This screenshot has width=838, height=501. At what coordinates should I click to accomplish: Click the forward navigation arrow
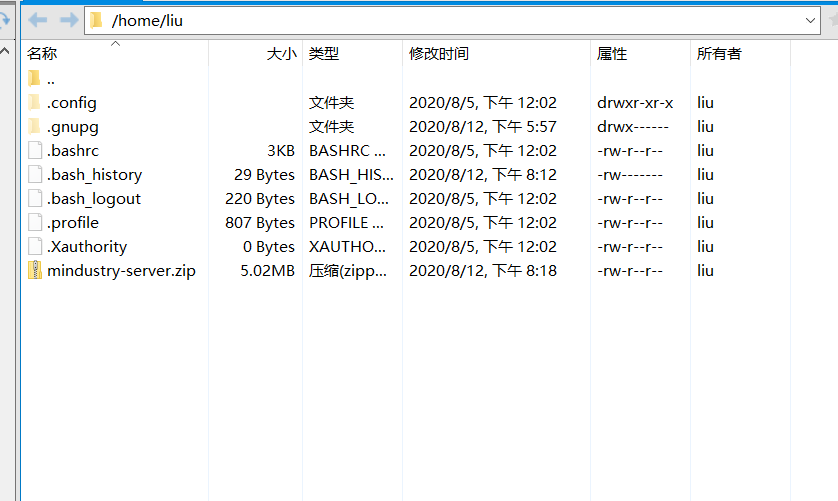[x=69, y=20]
